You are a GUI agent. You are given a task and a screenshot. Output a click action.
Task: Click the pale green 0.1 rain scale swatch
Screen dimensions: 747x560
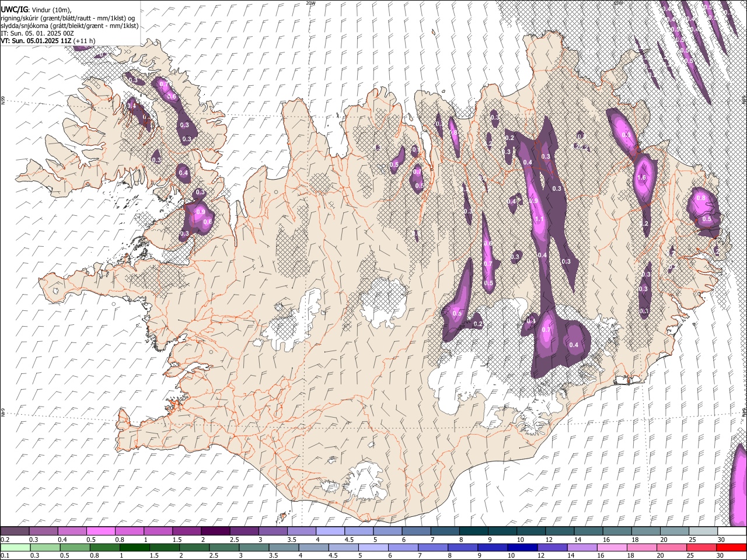click(x=15, y=548)
